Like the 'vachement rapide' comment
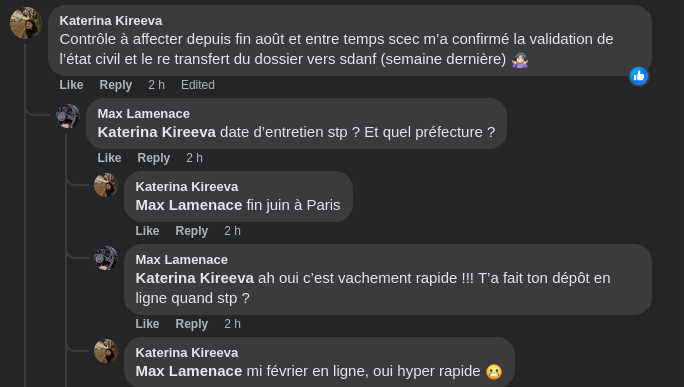684x387 pixels. (x=147, y=323)
